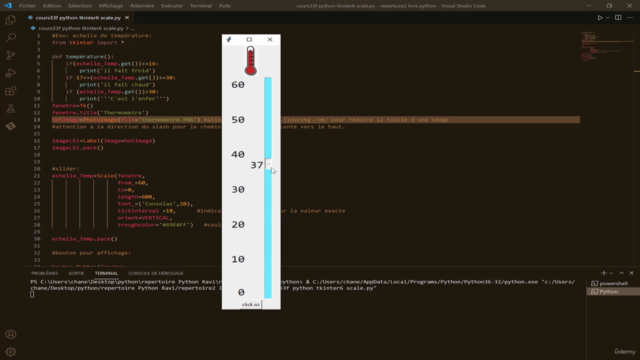Switch to the PROBLÈMES panel tab

pyautogui.click(x=44, y=273)
